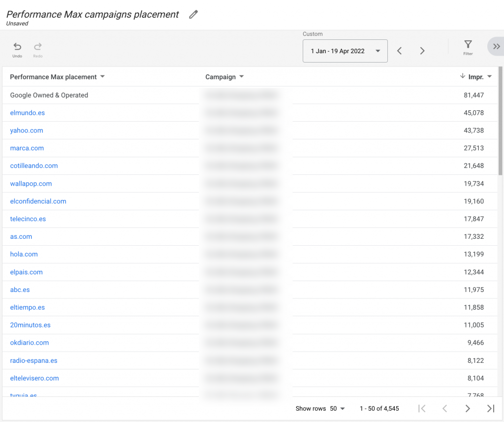The height and width of the screenshot is (422, 504).
Task: Open okdiario.com placement link
Action: tap(29, 343)
